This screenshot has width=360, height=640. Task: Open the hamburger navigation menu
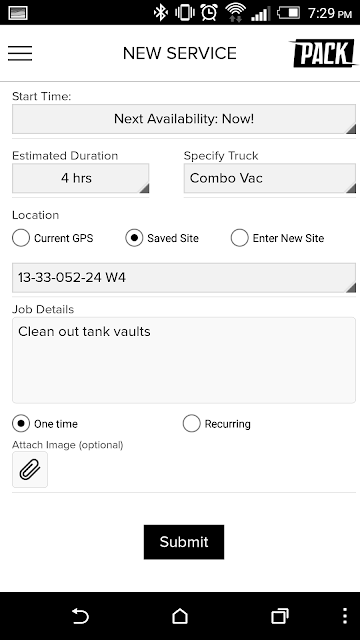click(x=20, y=53)
